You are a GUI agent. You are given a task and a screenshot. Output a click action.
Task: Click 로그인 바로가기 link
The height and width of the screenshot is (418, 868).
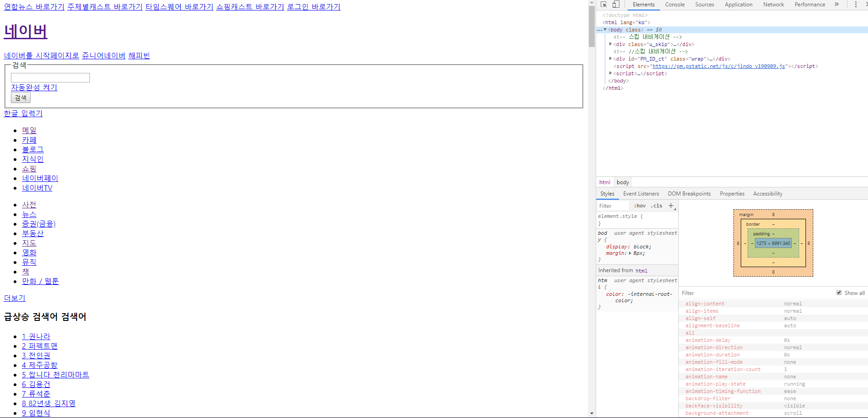(313, 7)
